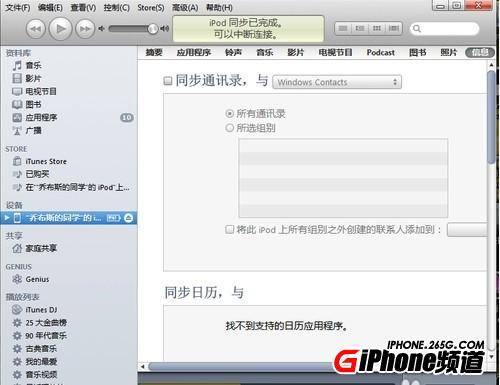Open the Store(S) menu
This screenshot has width=500, height=385.
click(151, 7)
